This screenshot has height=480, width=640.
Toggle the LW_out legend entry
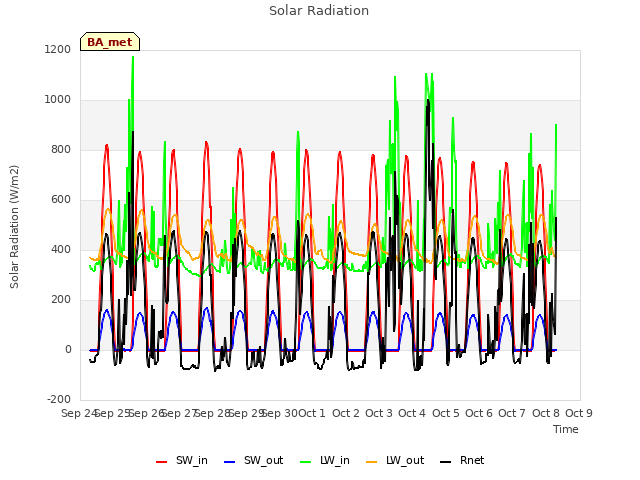click(395, 460)
